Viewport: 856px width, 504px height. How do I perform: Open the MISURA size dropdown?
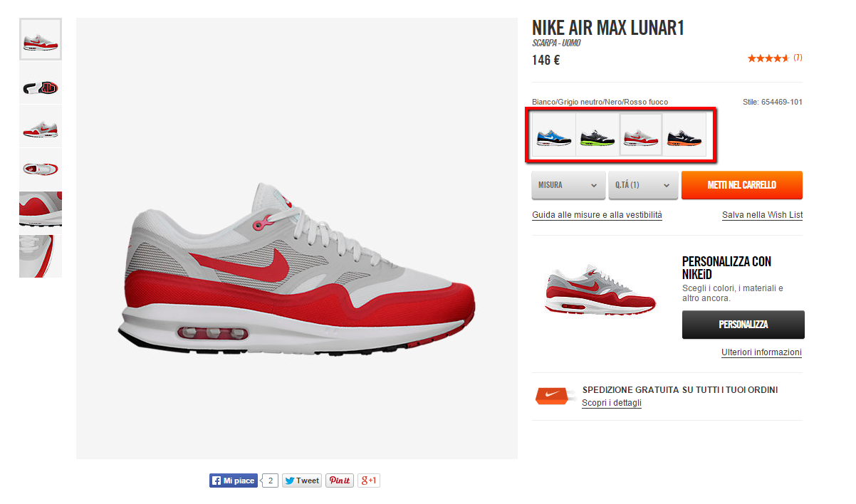(568, 185)
